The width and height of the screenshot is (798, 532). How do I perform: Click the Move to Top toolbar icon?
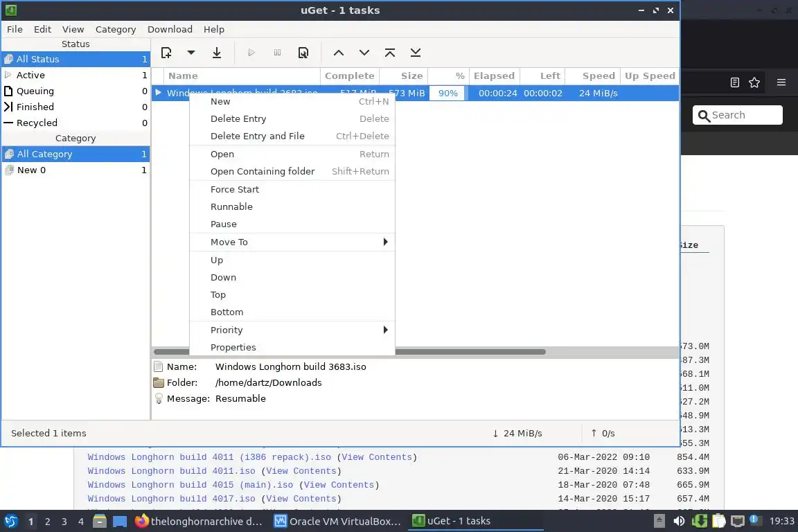tap(390, 53)
